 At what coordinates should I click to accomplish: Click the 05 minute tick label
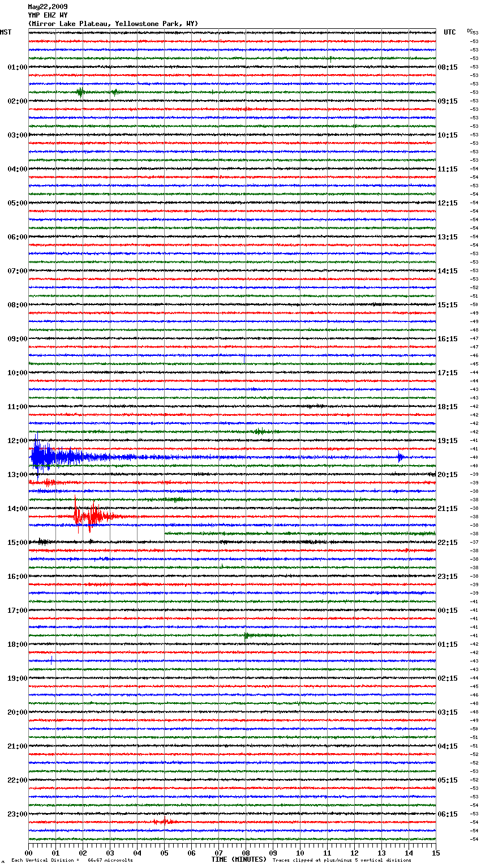coord(164,853)
